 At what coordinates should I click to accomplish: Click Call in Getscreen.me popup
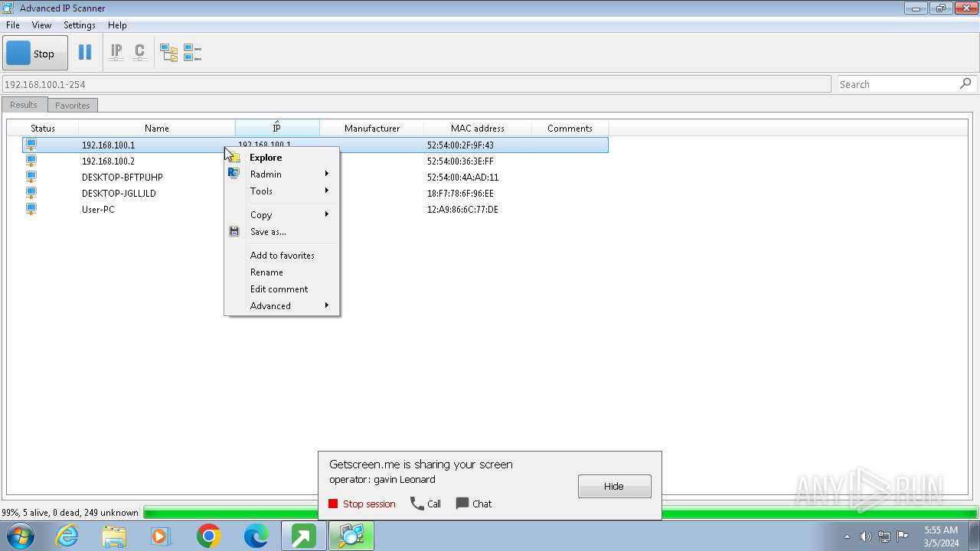coord(426,504)
